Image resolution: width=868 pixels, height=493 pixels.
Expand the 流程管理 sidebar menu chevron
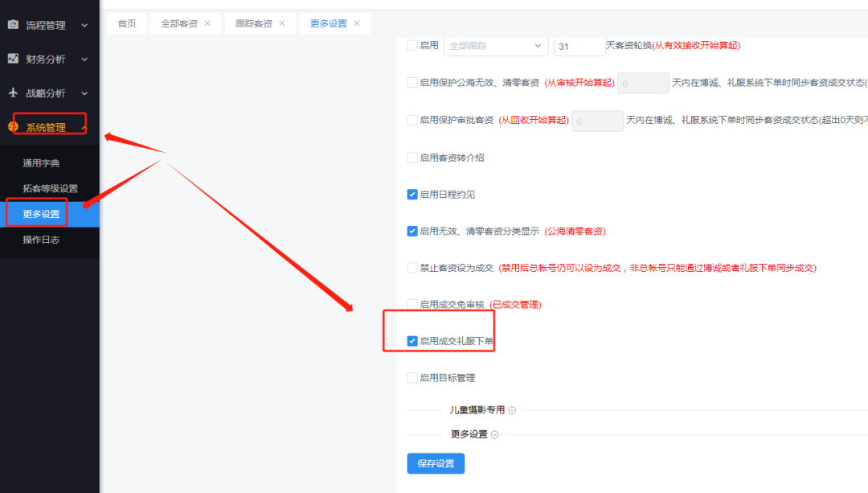83,24
